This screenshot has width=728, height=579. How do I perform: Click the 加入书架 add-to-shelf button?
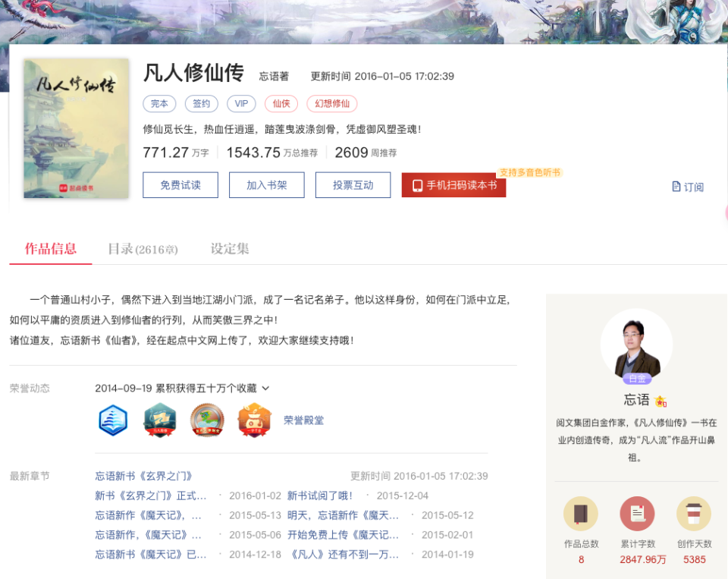[266, 184]
